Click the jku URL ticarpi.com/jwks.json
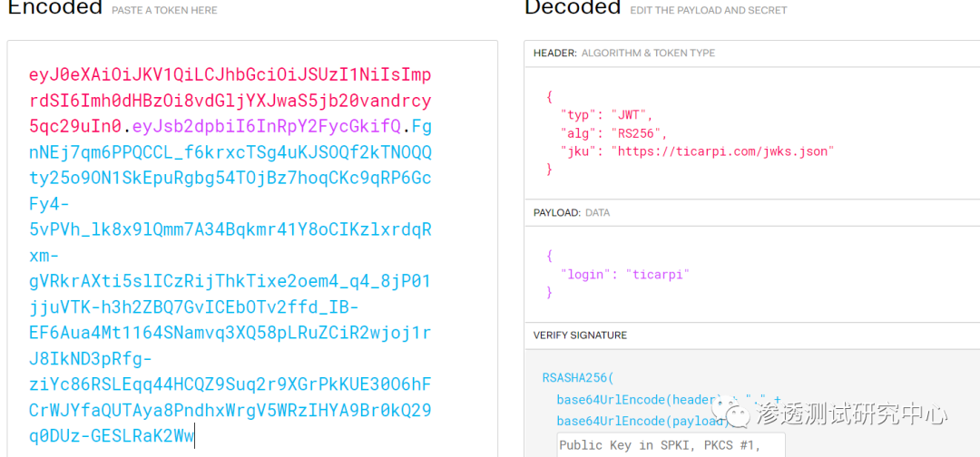The width and height of the screenshot is (980, 457). point(721,151)
